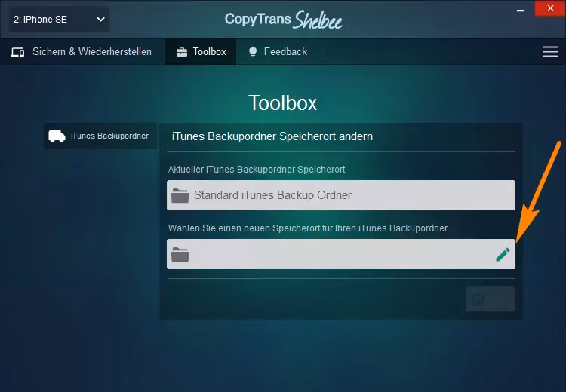Click the large Toolbox page title

(x=283, y=103)
